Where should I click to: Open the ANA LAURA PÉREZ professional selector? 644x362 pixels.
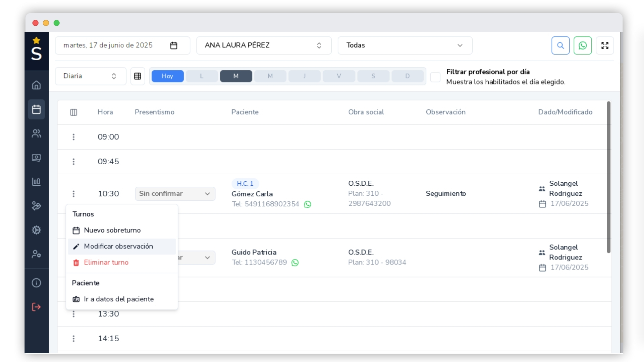(x=264, y=46)
